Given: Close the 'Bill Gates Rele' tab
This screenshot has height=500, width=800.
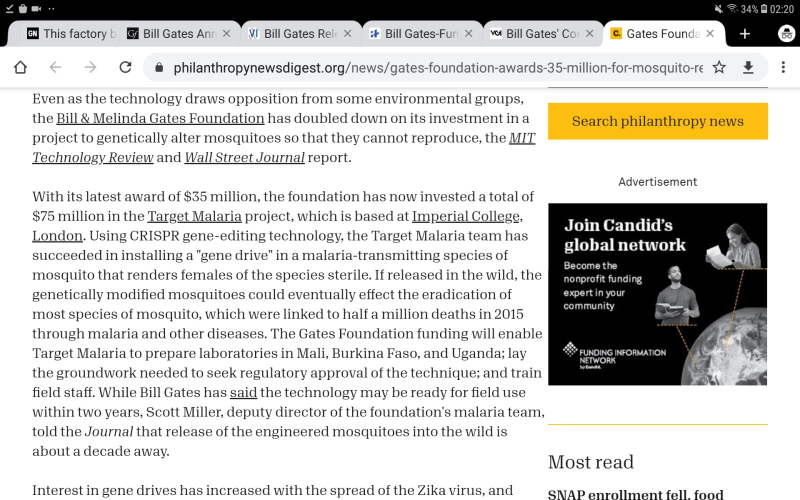Looking at the screenshot, I should click(347, 34).
